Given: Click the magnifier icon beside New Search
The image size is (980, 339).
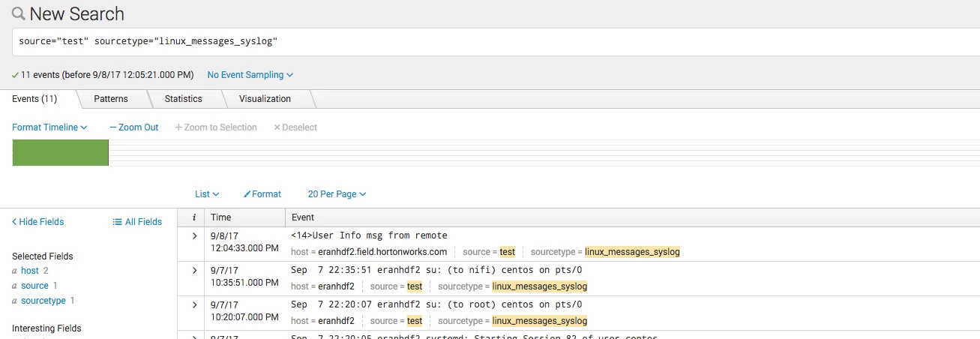Looking at the screenshot, I should pyautogui.click(x=19, y=13).
